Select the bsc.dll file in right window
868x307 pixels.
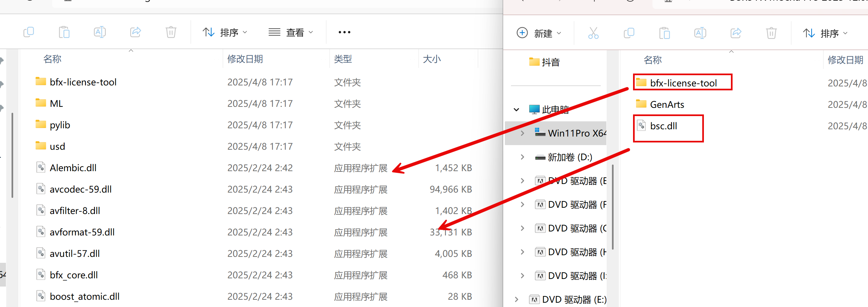663,126
